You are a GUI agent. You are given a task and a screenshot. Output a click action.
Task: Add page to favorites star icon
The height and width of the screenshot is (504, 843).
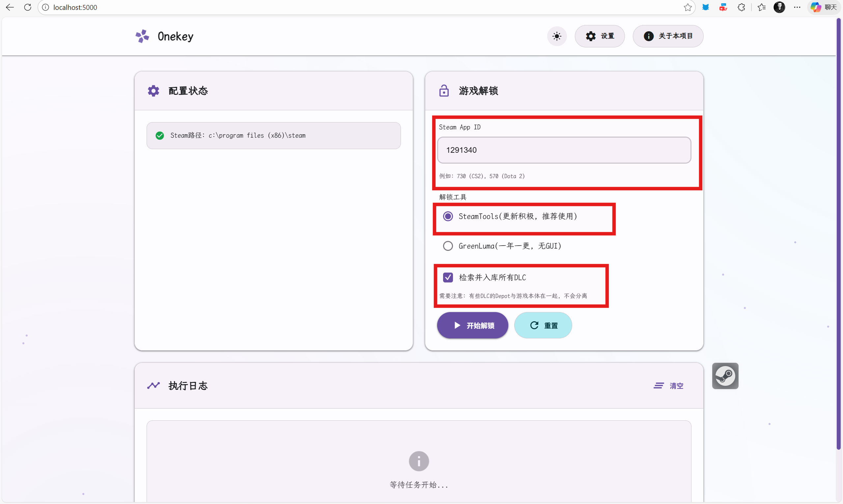pos(688,7)
